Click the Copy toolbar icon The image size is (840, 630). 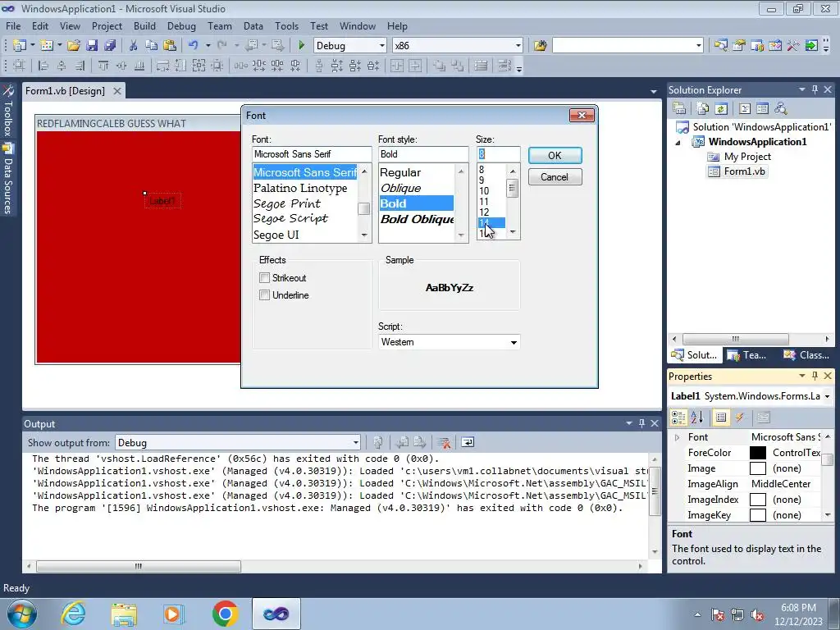(x=152, y=46)
